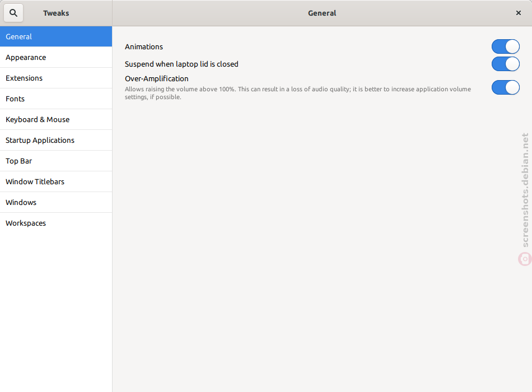
Task: Select Startup Applications in the sidebar
Action: coord(56,140)
